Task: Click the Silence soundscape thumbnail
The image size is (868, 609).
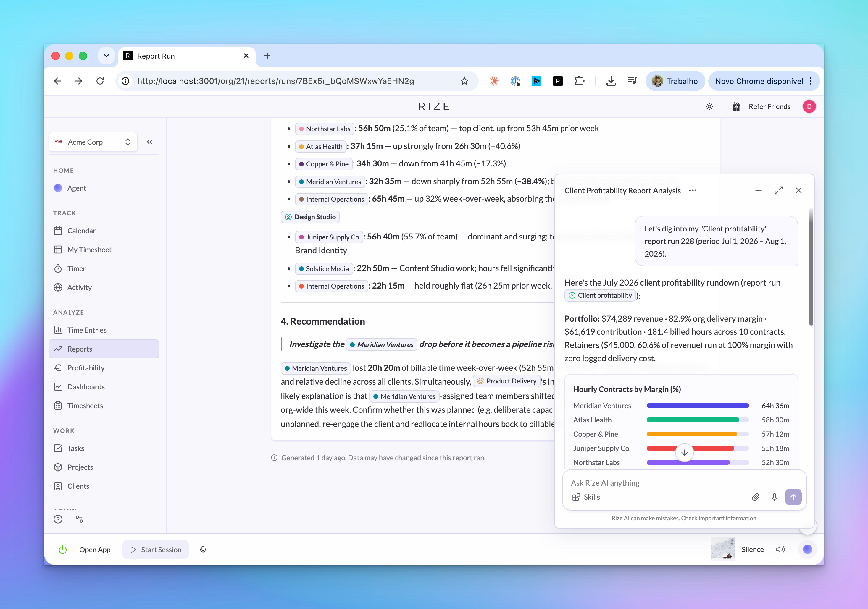Action: point(722,549)
